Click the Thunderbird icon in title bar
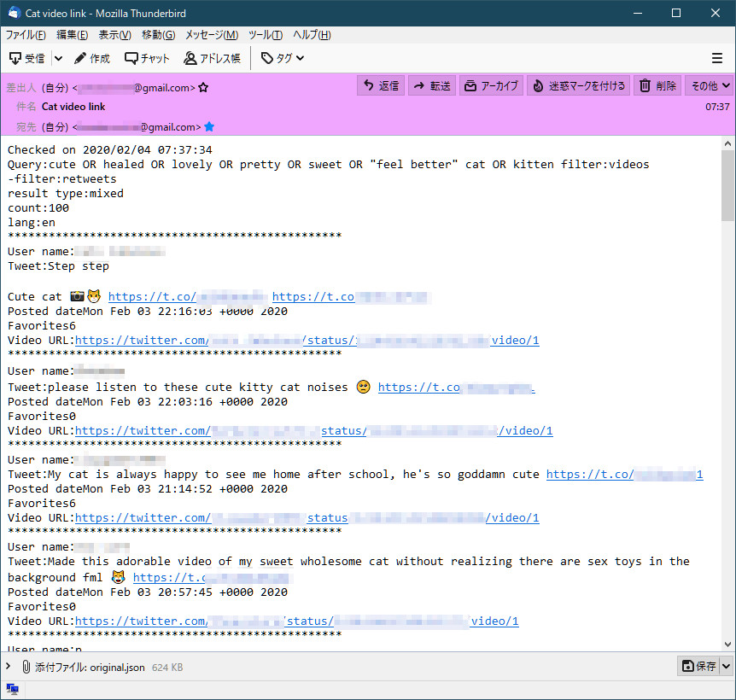Screen dimensions: 736x700 [13, 13]
